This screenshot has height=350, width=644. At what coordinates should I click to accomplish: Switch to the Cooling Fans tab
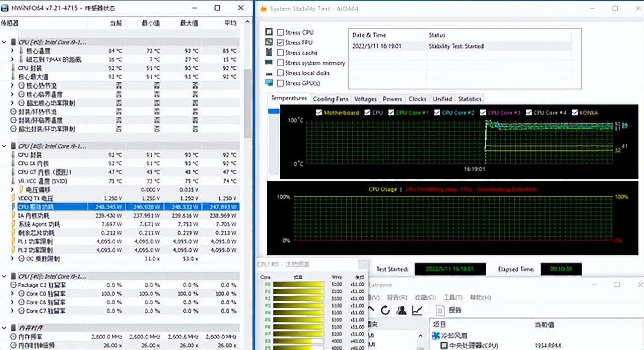330,99
